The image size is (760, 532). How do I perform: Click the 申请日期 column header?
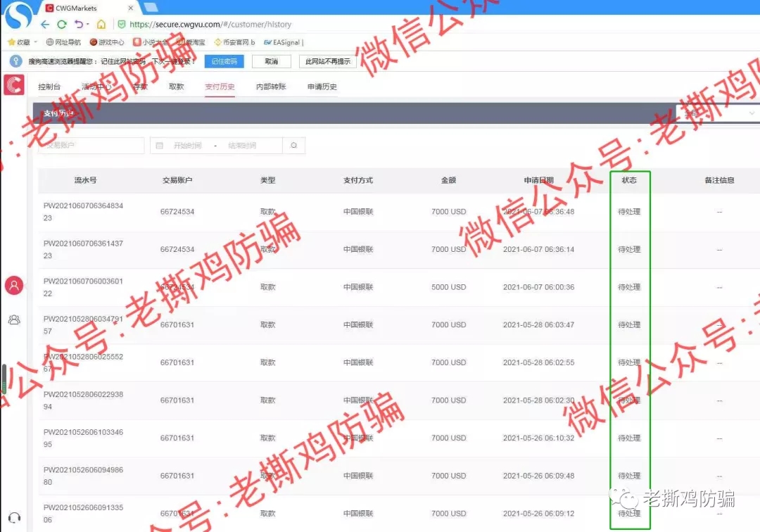(538, 180)
